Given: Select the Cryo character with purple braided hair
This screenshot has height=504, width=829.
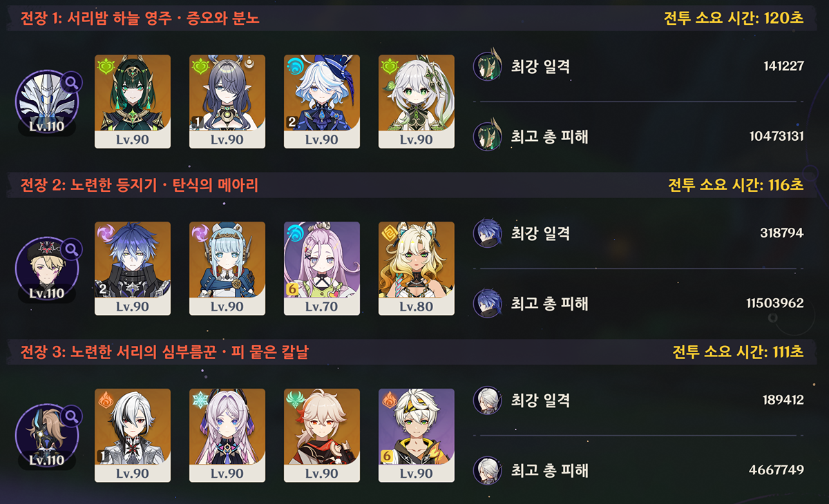Looking at the screenshot, I should [227, 436].
